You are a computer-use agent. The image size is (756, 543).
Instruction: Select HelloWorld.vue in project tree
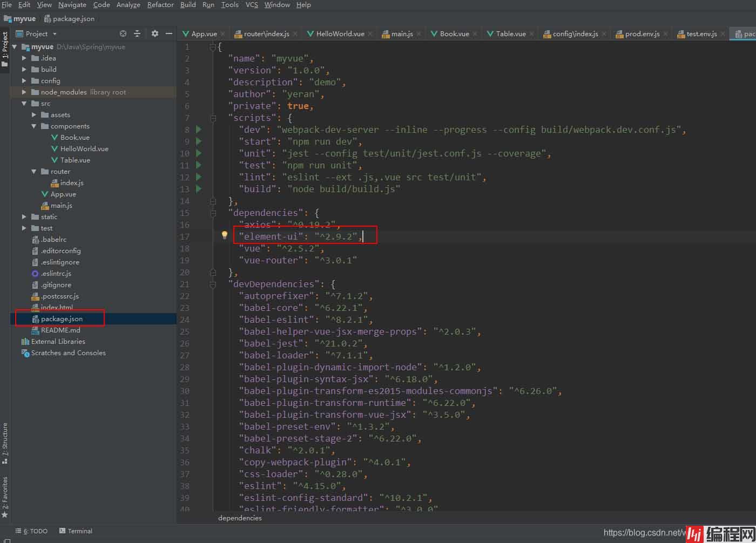tap(79, 148)
